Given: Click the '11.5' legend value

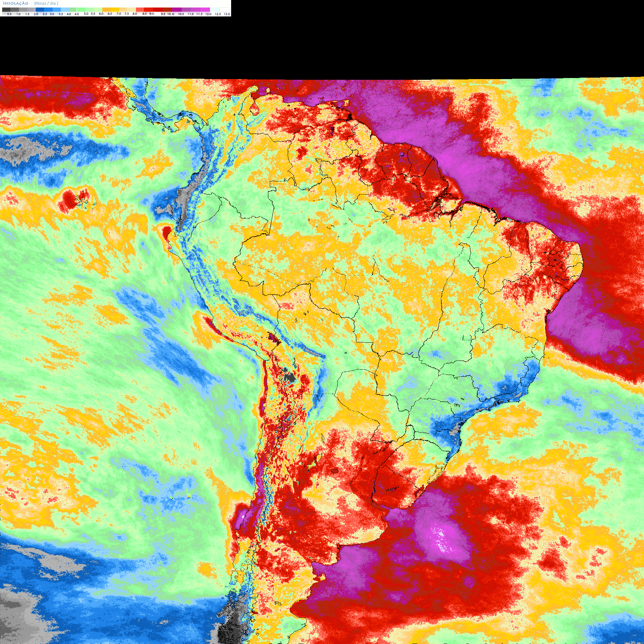Looking at the screenshot, I should [x=199, y=14].
